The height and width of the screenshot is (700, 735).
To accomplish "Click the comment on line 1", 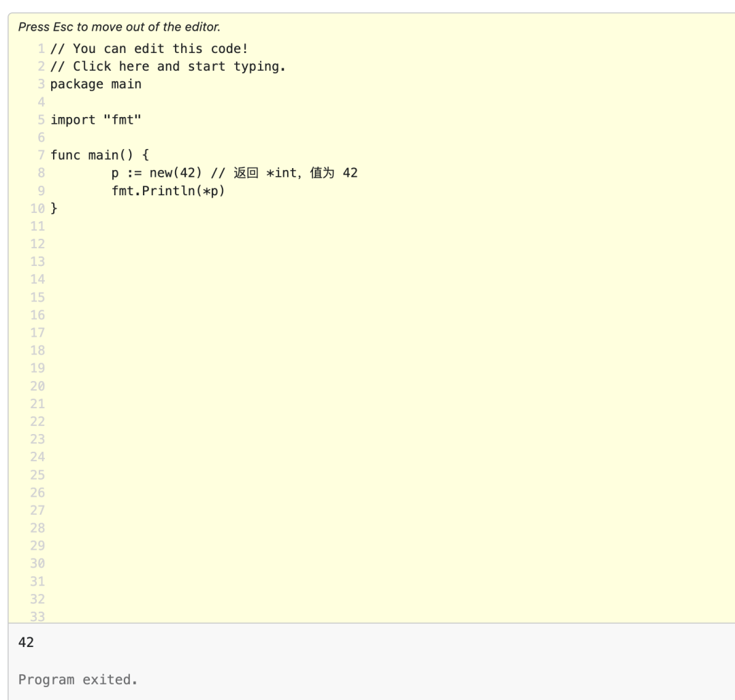I will (149, 49).
